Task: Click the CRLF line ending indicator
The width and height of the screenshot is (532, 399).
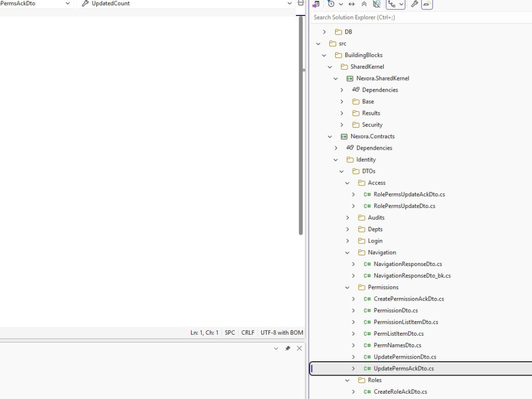Action: click(x=248, y=333)
